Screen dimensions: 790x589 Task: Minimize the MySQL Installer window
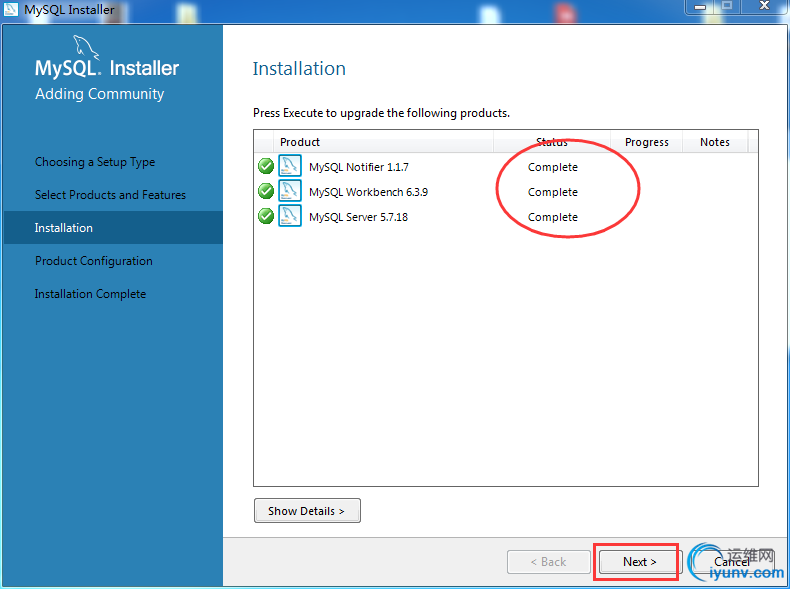(x=700, y=7)
